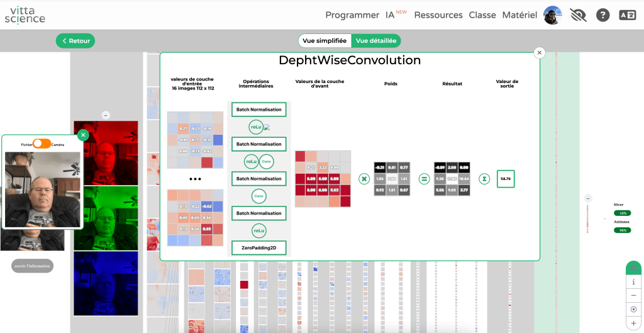Close the webcam preview panel
644x333 pixels.
pyautogui.click(x=84, y=135)
